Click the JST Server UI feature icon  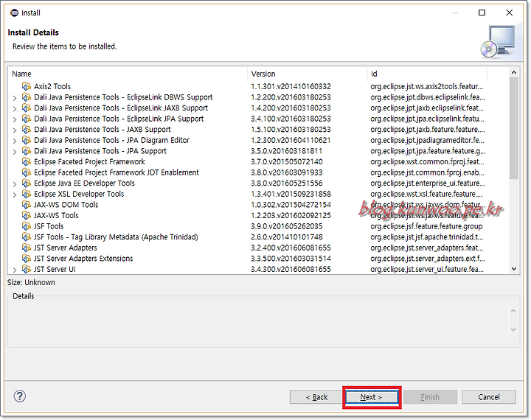[x=27, y=269]
